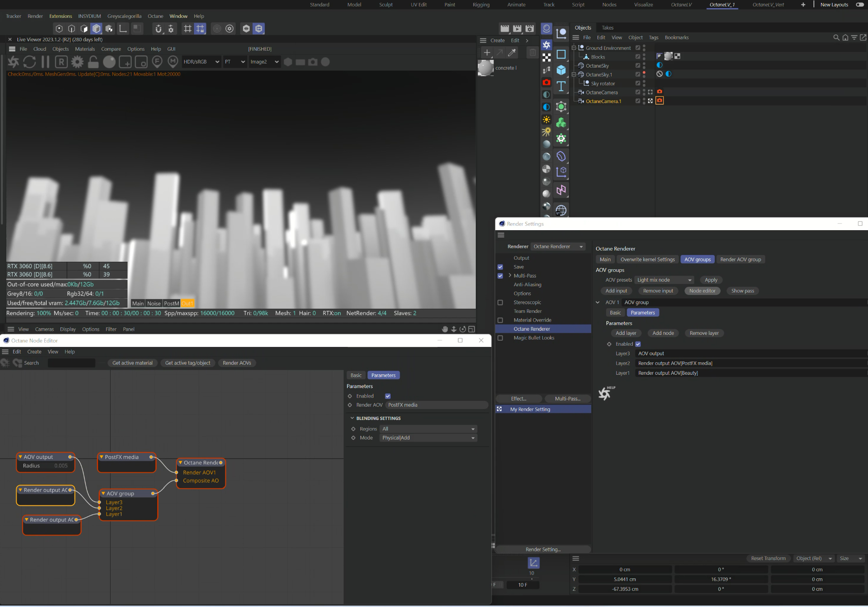Click the pick focus F icon
The width and height of the screenshot is (868, 607).
click(157, 62)
